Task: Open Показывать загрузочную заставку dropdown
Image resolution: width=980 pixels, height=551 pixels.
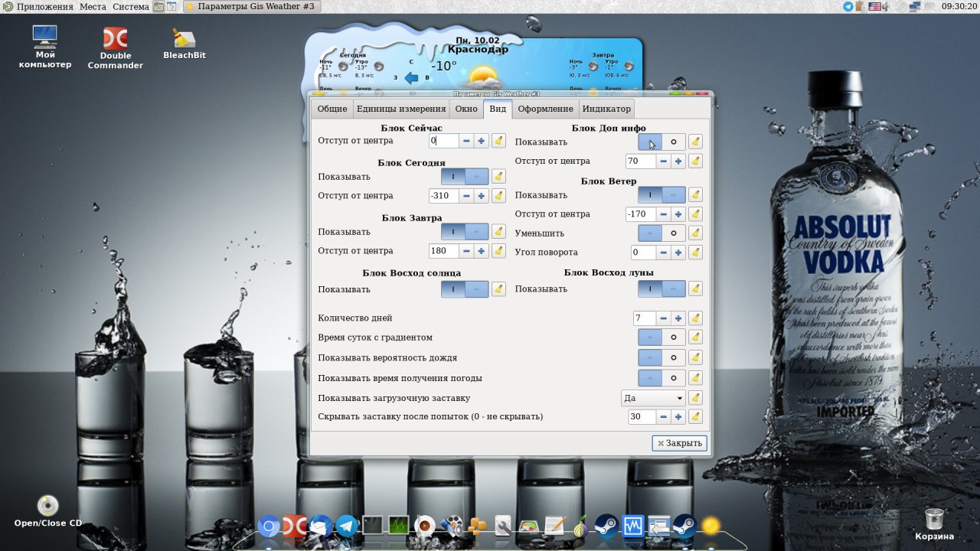Action: point(653,398)
